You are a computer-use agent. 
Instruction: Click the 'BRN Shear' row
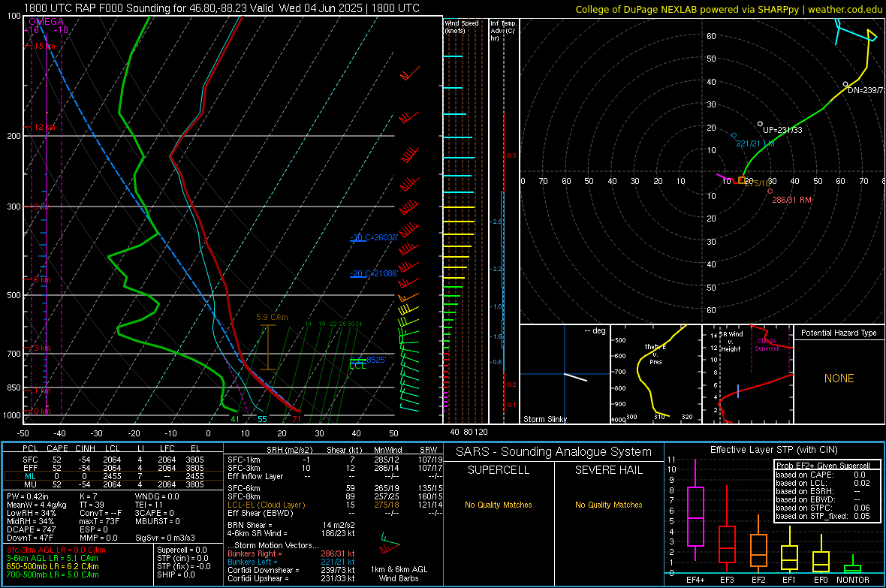291,525
